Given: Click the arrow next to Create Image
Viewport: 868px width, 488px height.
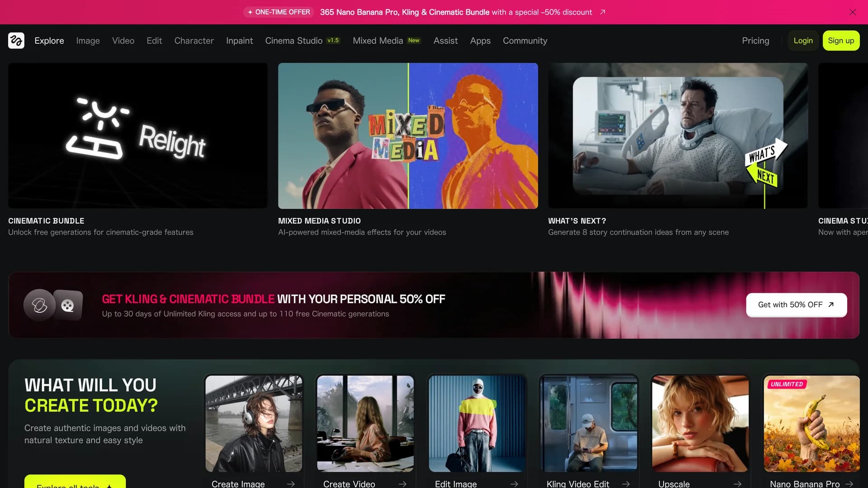Looking at the screenshot, I should (x=291, y=484).
